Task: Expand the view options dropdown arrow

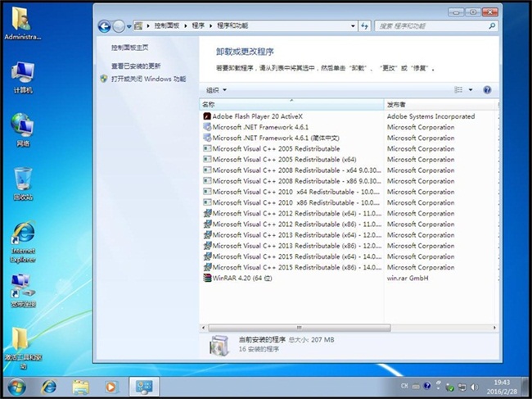Action: 471,90
